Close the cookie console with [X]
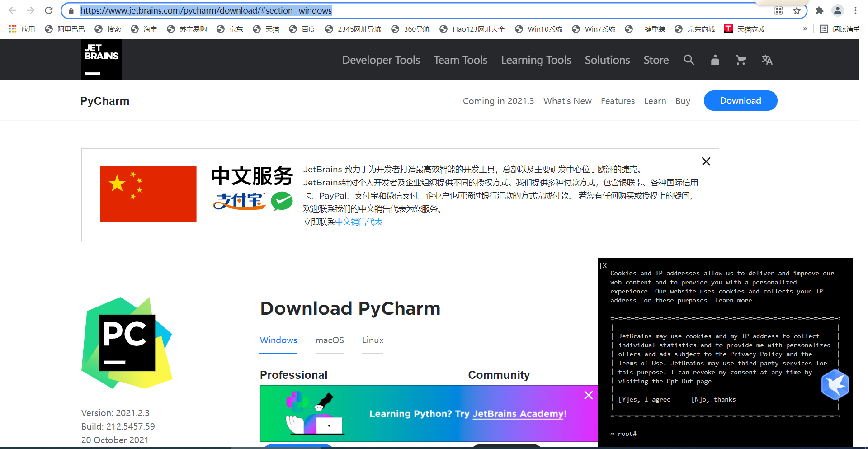Screen dimensions: 868x449 (x=605, y=265)
